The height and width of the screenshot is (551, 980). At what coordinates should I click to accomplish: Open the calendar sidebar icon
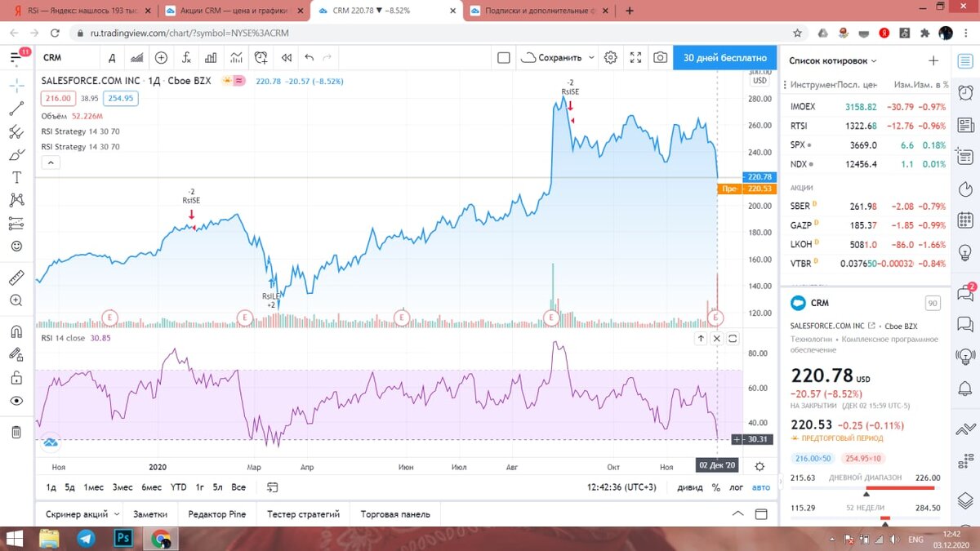[966, 220]
